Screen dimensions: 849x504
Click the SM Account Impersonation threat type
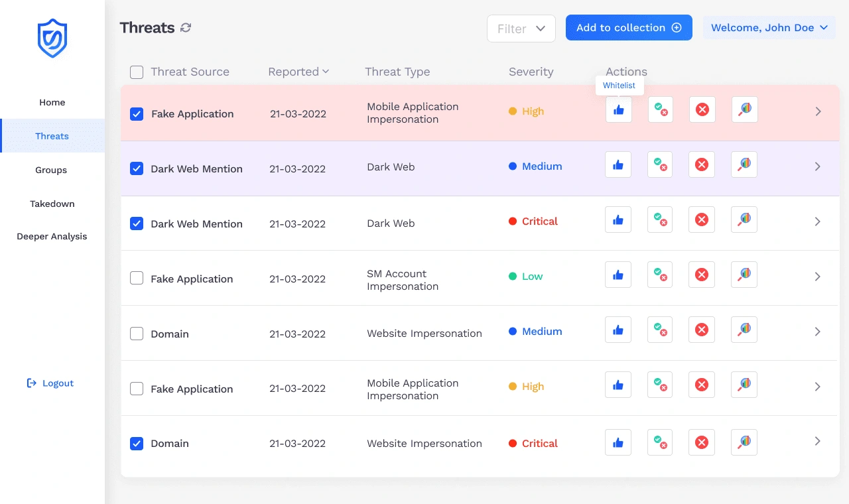403,280
